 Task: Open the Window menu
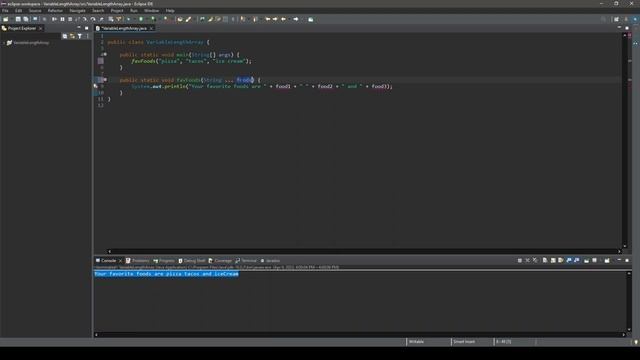click(x=151, y=11)
